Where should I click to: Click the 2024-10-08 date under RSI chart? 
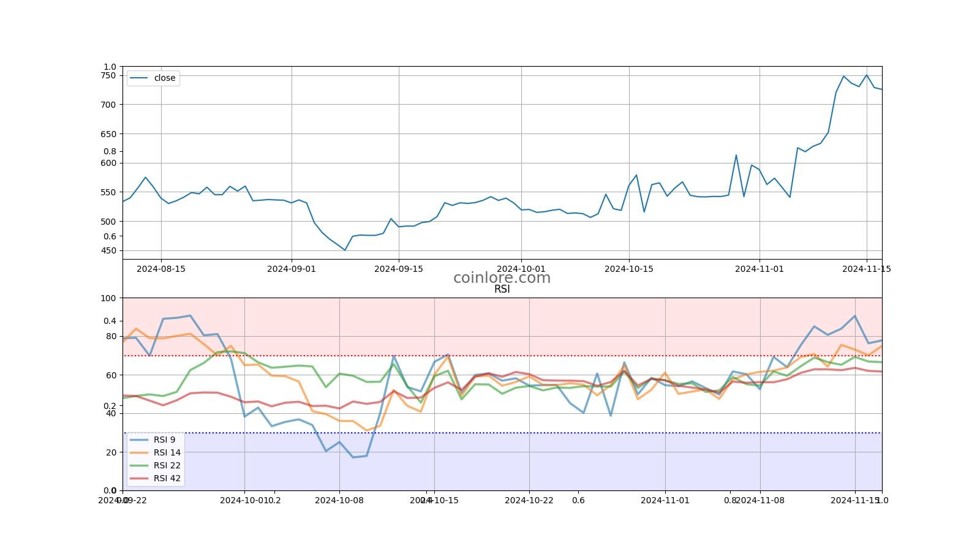pos(339,500)
